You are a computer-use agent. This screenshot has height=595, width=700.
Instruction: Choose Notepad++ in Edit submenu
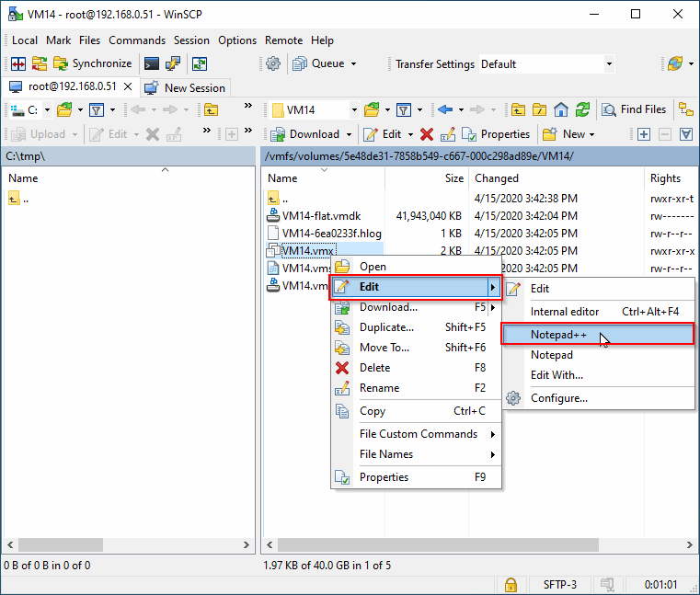pyautogui.click(x=598, y=335)
